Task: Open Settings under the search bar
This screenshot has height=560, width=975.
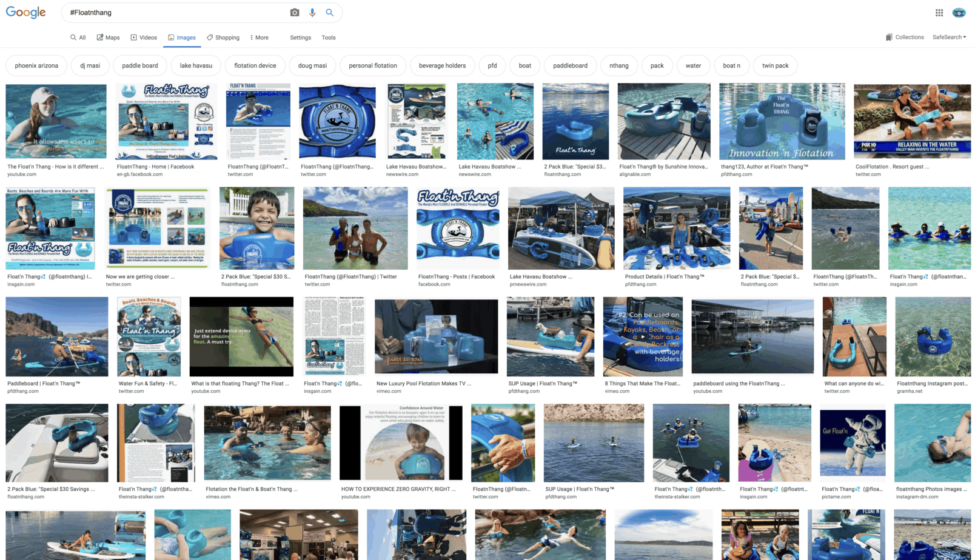Action: pos(300,38)
